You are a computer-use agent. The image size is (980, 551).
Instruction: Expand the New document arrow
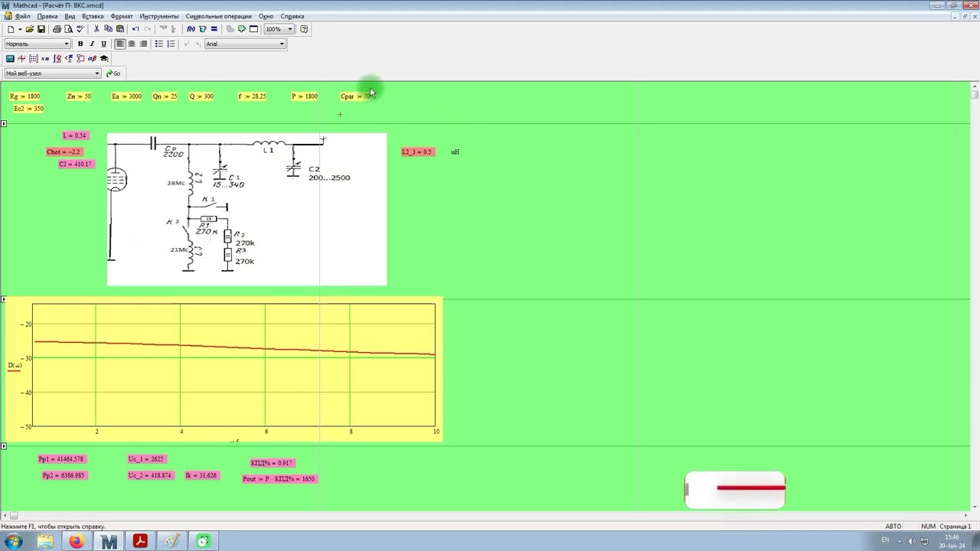20,29
